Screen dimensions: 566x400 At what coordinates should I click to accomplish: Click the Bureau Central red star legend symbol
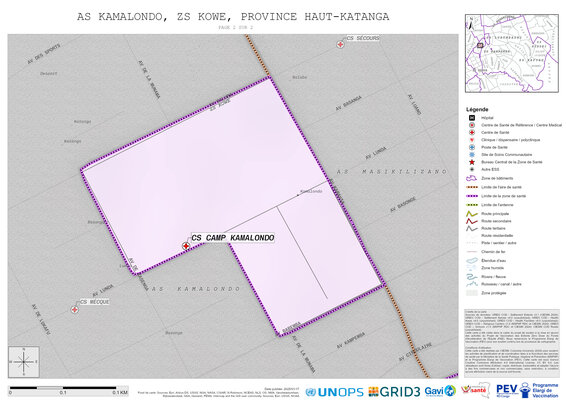coord(471,162)
